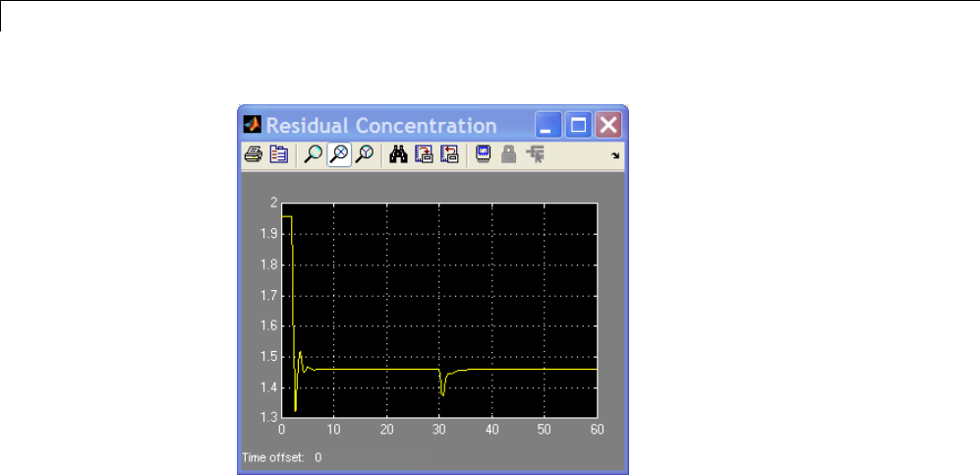Click the x-axis label 10
The width and height of the screenshot is (980, 475).
(334, 430)
